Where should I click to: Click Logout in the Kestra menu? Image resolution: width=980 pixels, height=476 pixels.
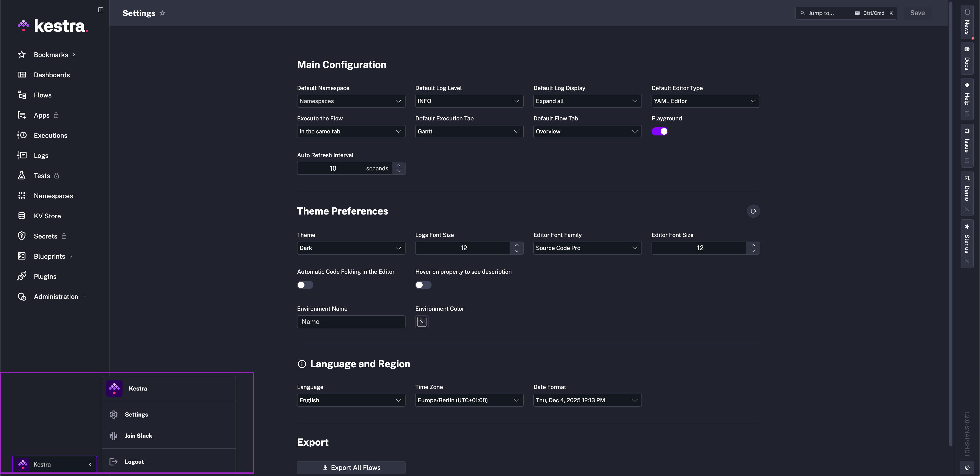(134, 461)
